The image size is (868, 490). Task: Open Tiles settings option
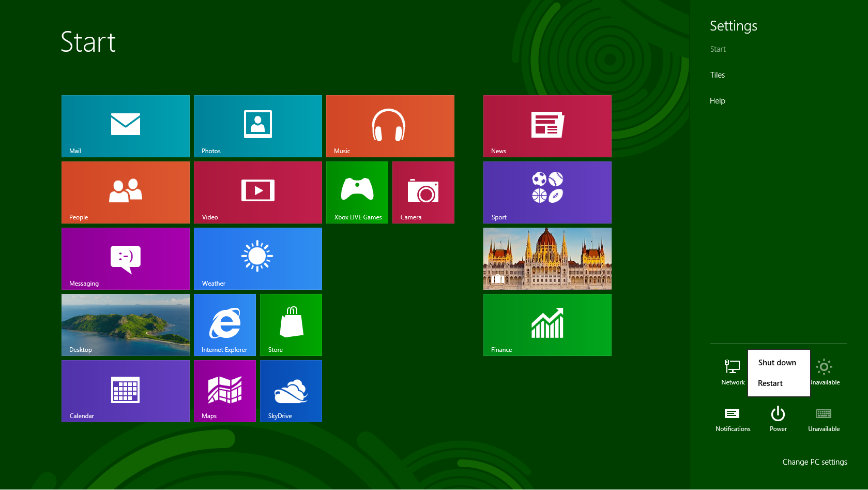coord(718,75)
